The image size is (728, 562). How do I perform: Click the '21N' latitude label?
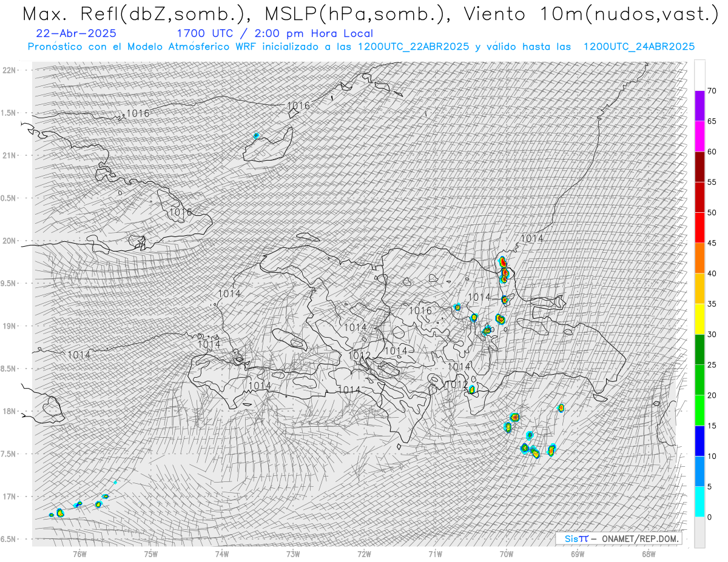[9, 155]
